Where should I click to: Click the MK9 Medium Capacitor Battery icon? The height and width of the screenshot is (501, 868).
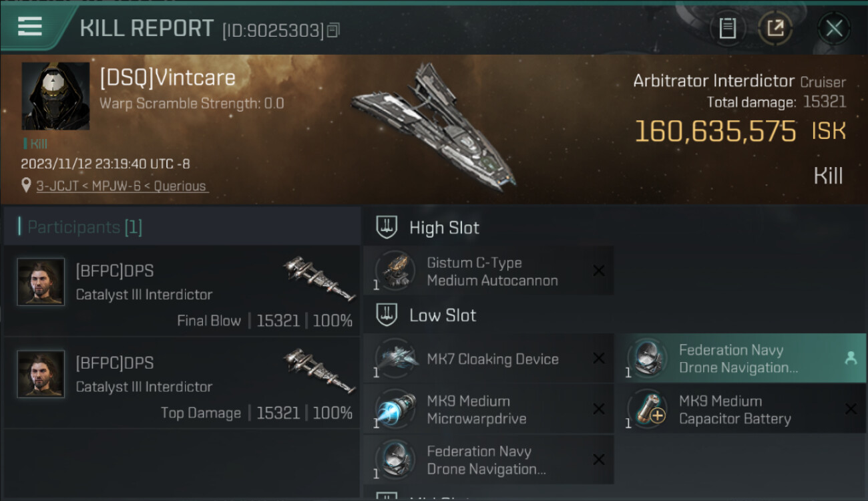click(x=647, y=410)
